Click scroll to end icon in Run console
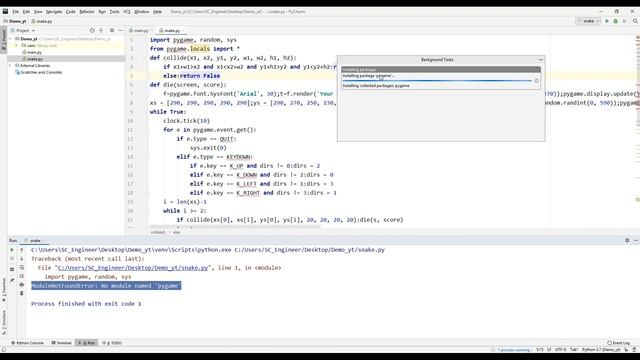The image size is (640, 360). (22, 276)
